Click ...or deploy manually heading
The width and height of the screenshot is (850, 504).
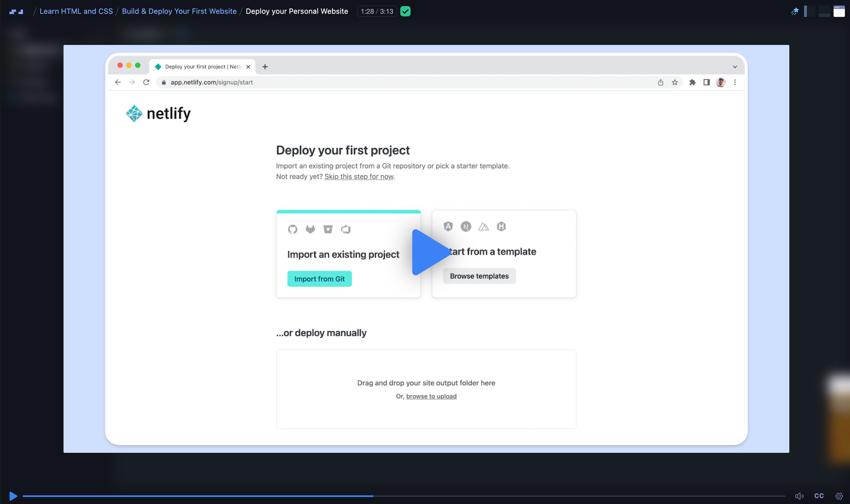click(x=321, y=333)
